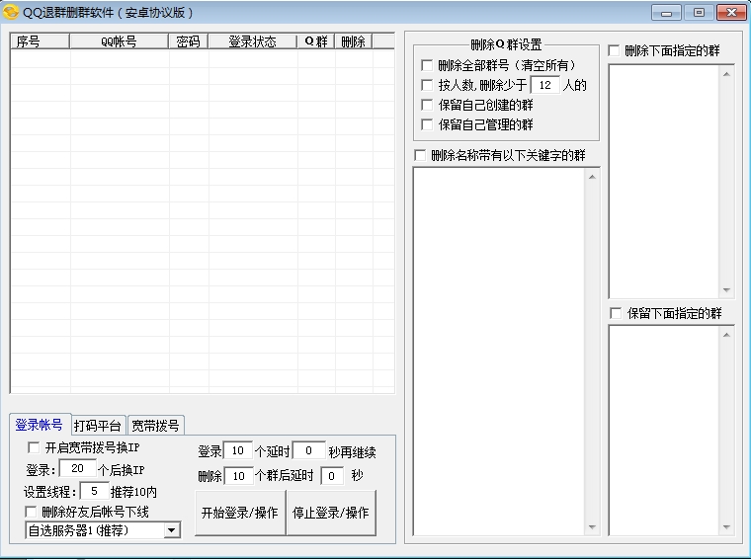Screen dimensions: 751x560
Task: Click 开始登录/操作 button
Action: coord(240,513)
